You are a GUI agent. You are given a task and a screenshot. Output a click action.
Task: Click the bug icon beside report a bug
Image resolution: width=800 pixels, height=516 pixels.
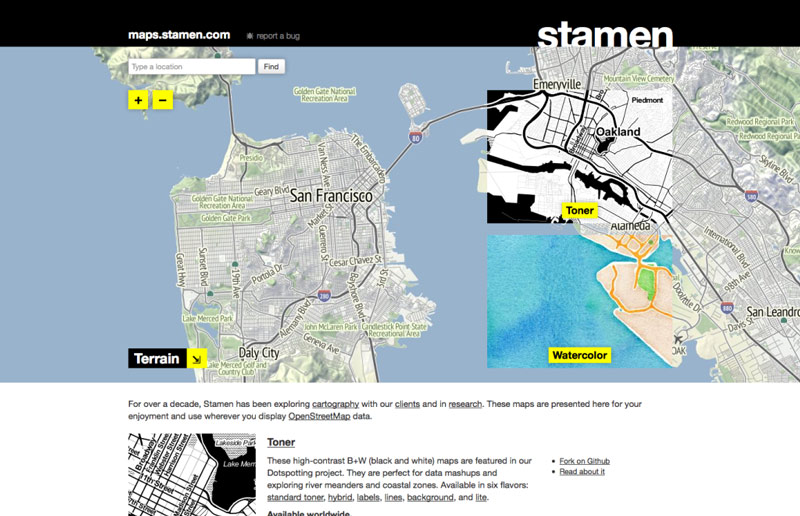click(249, 36)
